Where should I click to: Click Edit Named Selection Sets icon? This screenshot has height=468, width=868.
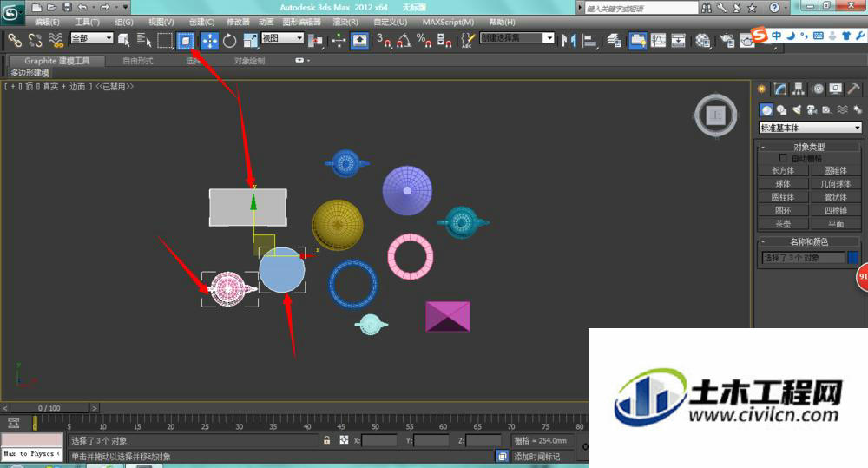tap(467, 41)
